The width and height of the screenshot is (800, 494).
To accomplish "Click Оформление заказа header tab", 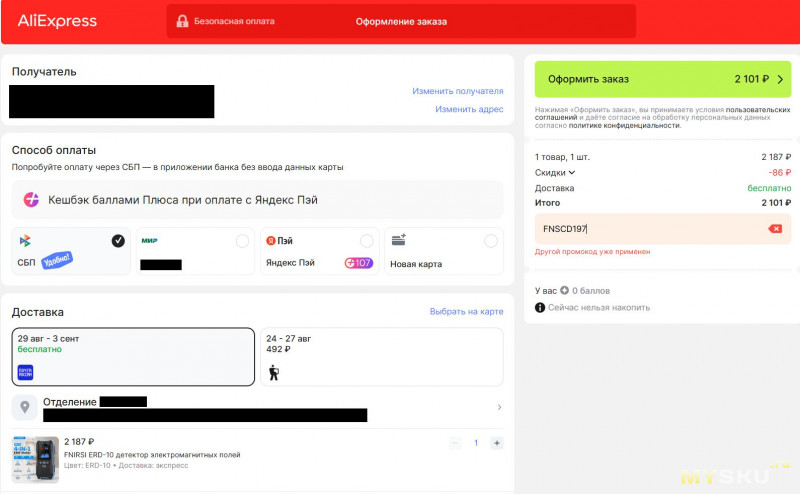I will (x=401, y=21).
